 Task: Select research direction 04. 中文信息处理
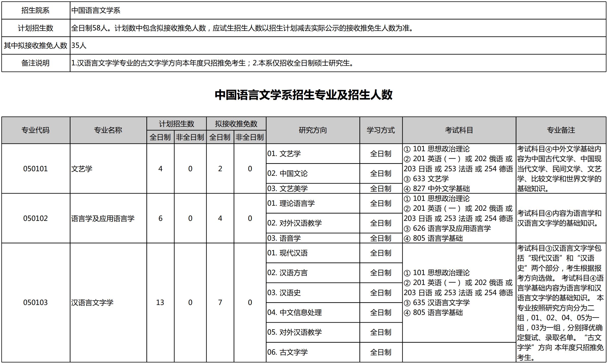[x=294, y=312]
